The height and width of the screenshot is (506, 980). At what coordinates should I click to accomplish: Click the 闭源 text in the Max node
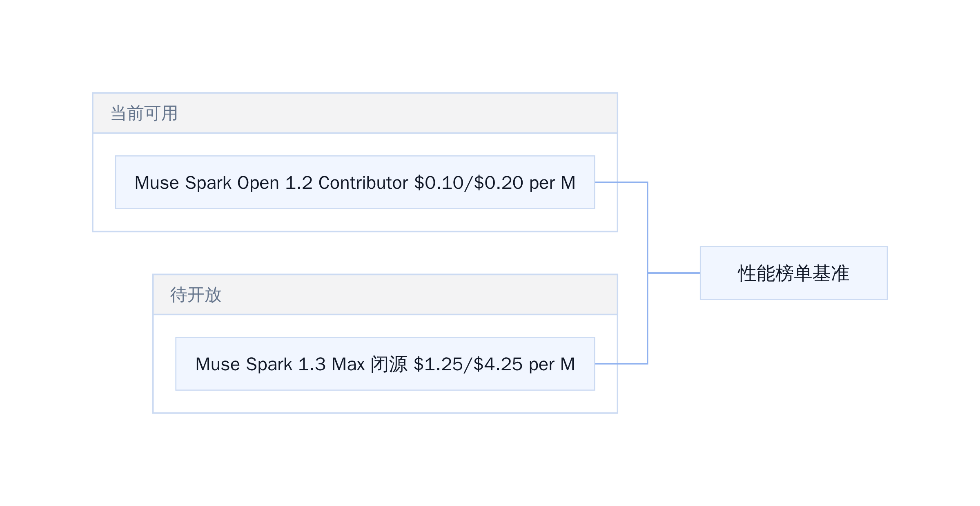click(x=389, y=364)
